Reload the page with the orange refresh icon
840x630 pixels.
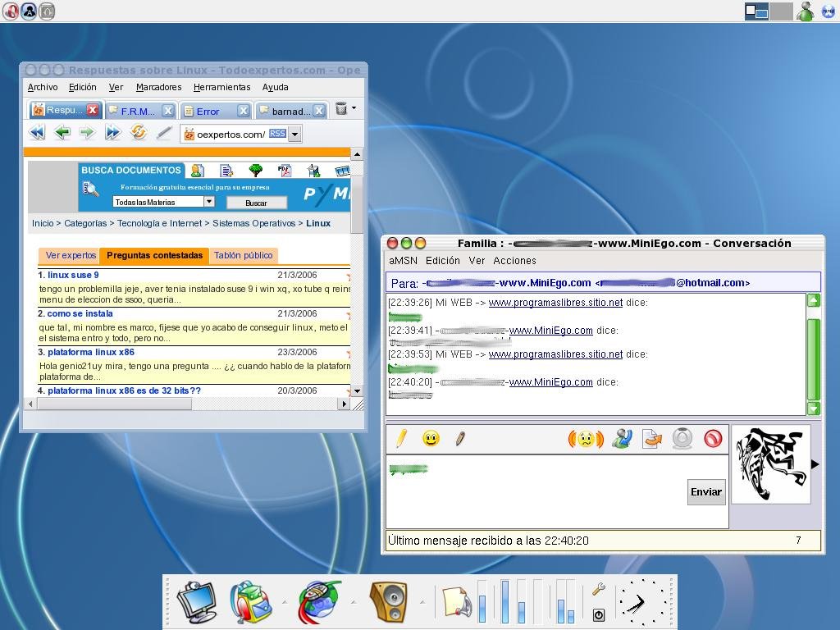tap(138, 132)
